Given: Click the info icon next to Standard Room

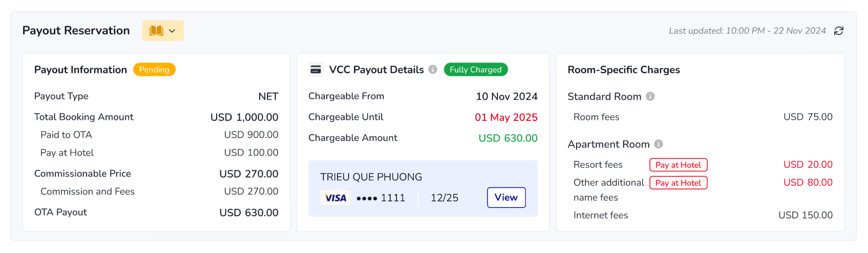Looking at the screenshot, I should (x=650, y=96).
